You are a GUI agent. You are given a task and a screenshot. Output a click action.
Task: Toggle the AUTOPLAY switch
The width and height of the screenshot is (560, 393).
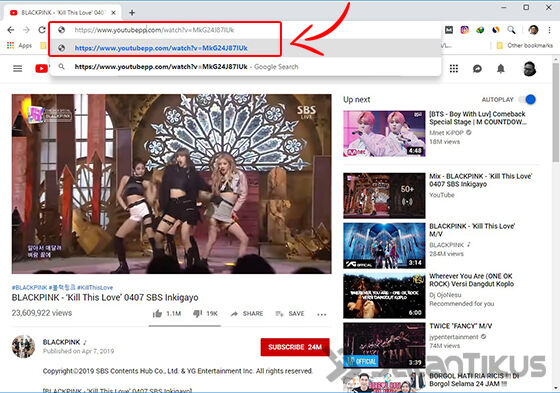[528, 99]
